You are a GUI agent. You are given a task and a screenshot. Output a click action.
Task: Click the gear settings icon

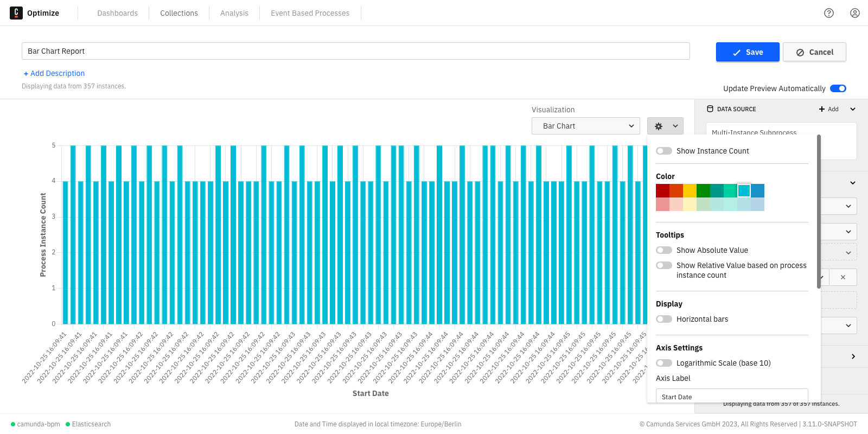[x=659, y=126]
